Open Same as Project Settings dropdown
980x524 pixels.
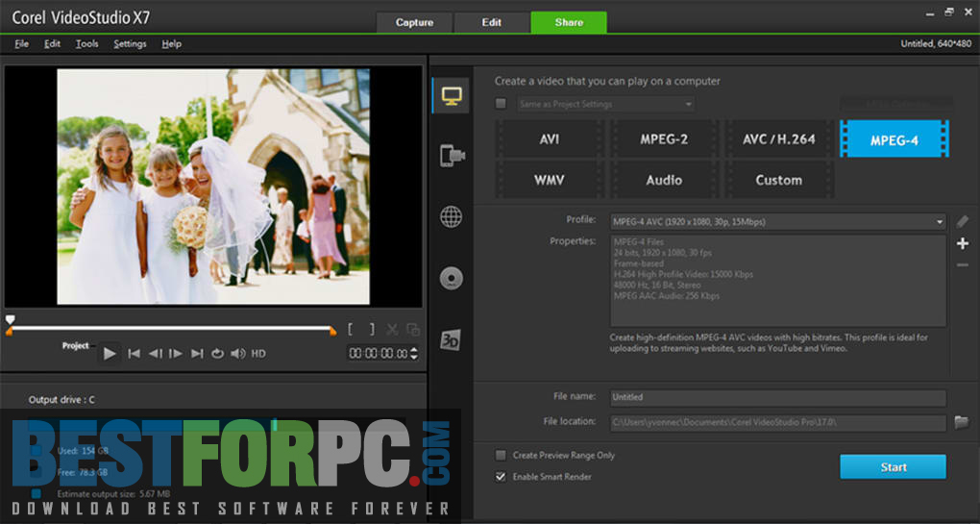[605, 104]
